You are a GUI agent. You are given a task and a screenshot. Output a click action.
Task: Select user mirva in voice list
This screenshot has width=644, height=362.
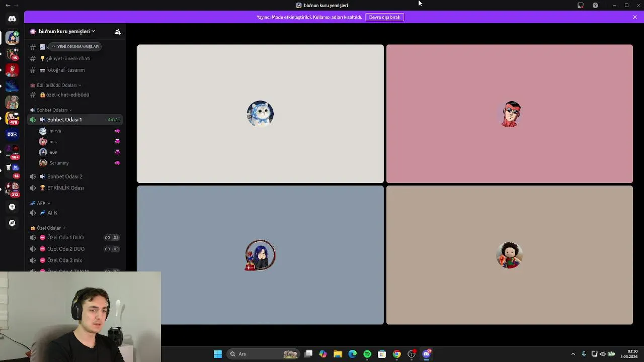(x=79, y=131)
